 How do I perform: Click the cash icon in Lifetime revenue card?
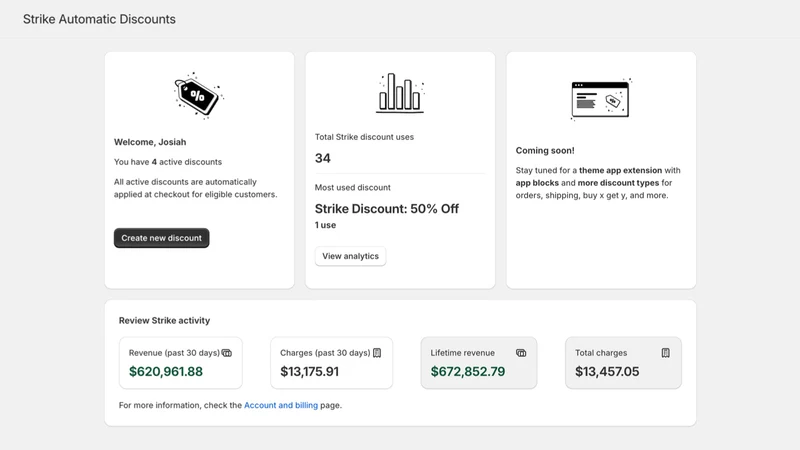click(x=521, y=353)
